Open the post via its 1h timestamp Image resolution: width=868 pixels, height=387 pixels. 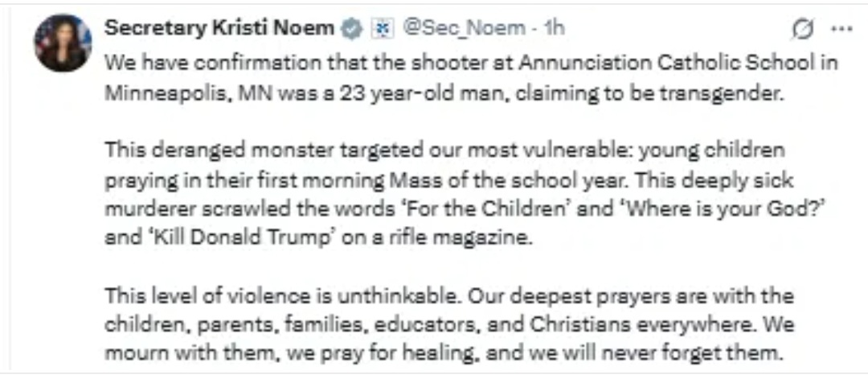point(554,27)
